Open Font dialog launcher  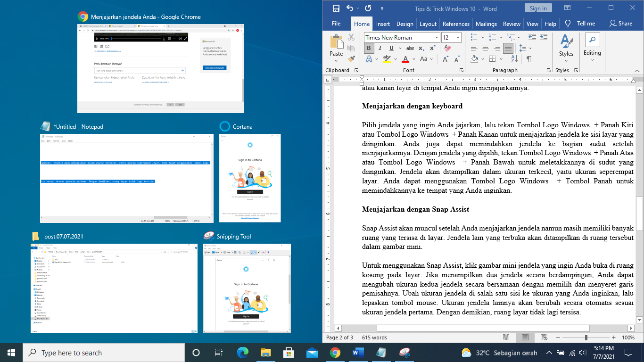tap(461, 70)
